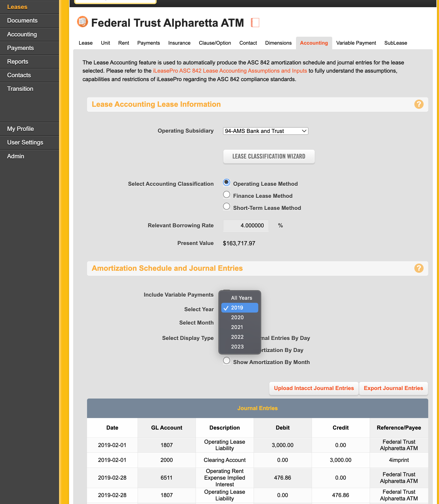
Task: Click the Journal Entries table title
Action: point(257,408)
